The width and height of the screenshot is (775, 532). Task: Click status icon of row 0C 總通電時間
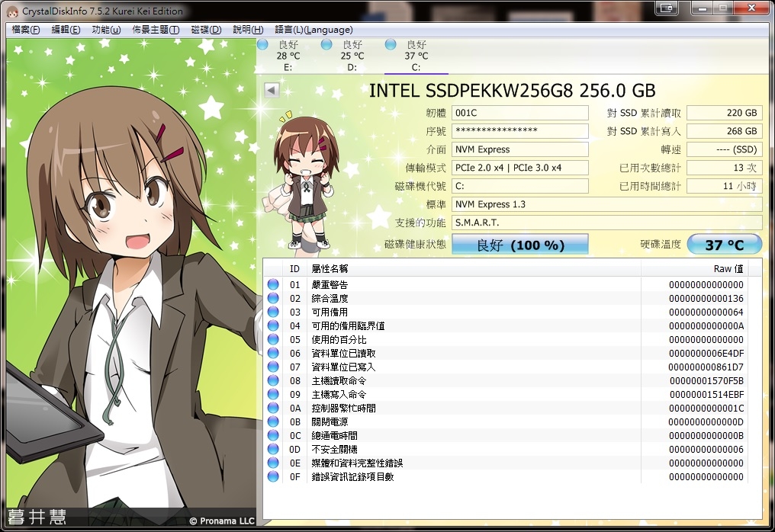(273, 435)
